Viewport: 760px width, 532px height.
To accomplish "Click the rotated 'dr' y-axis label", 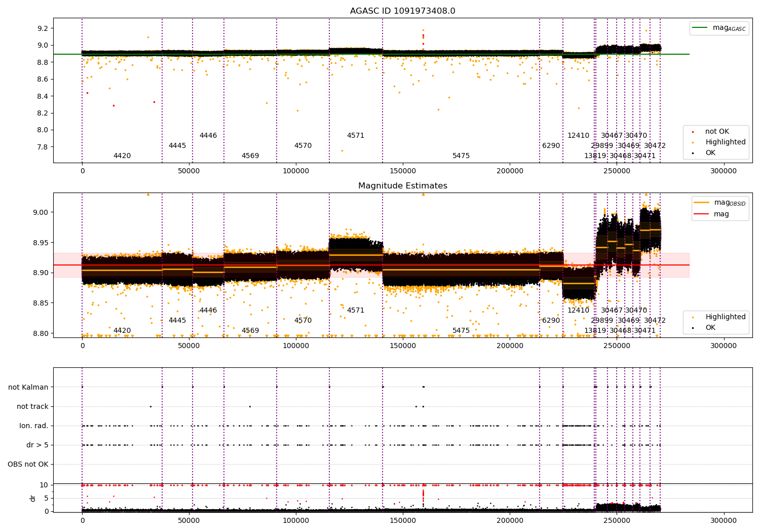I will click(x=33, y=498).
